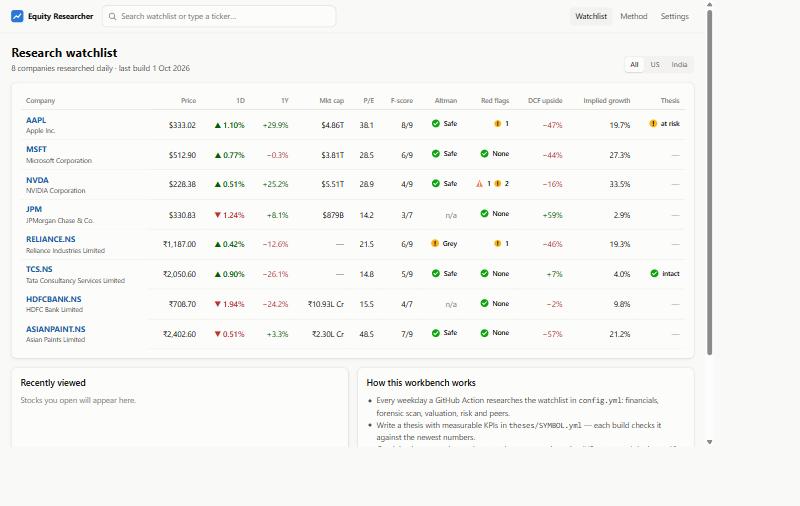The image size is (800, 506).
Task: Click the 1Y column header
Action: click(x=285, y=100)
